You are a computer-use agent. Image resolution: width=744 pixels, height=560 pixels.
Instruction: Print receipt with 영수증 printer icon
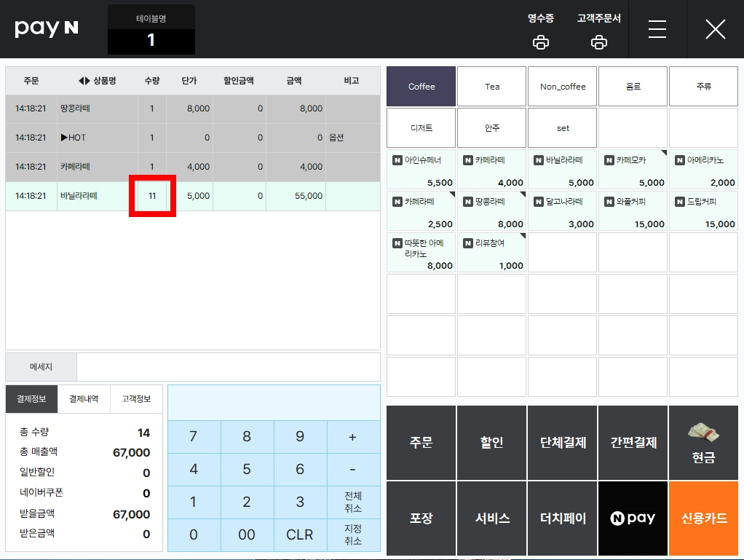tap(540, 42)
